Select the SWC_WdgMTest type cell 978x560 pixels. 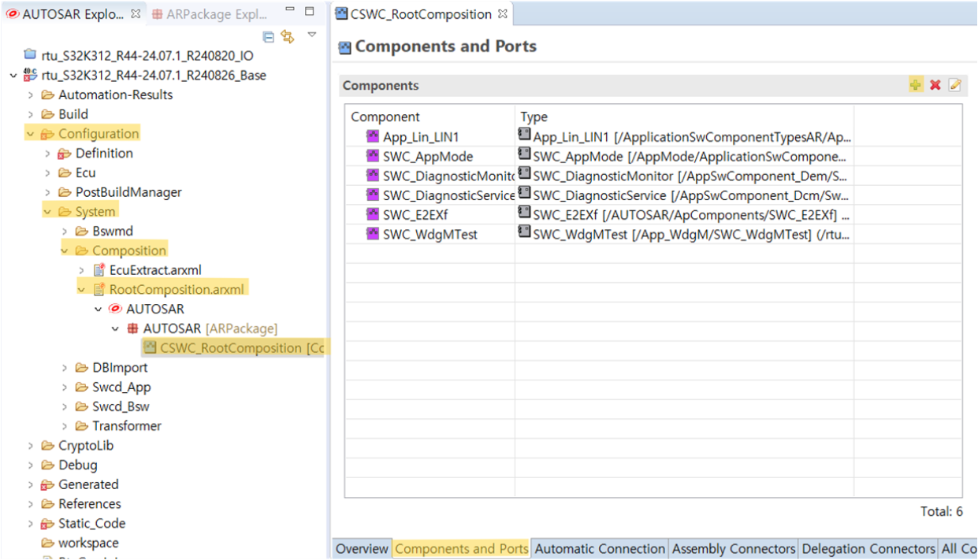pyautogui.click(x=685, y=234)
